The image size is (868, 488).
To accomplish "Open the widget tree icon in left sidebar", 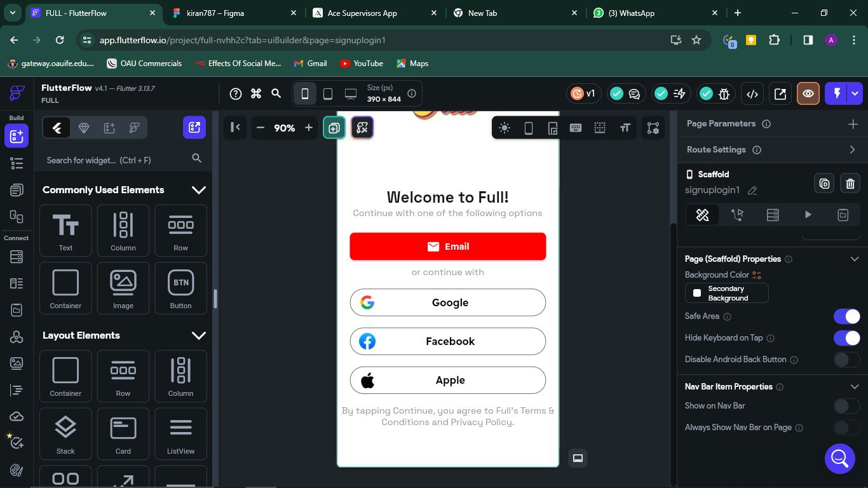I will pyautogui.click(x=17, y=163).
